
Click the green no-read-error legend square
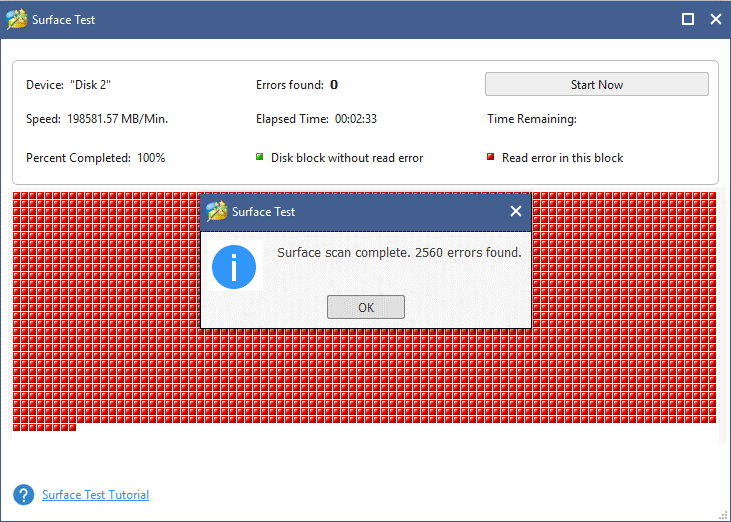[x=260, y=157]
